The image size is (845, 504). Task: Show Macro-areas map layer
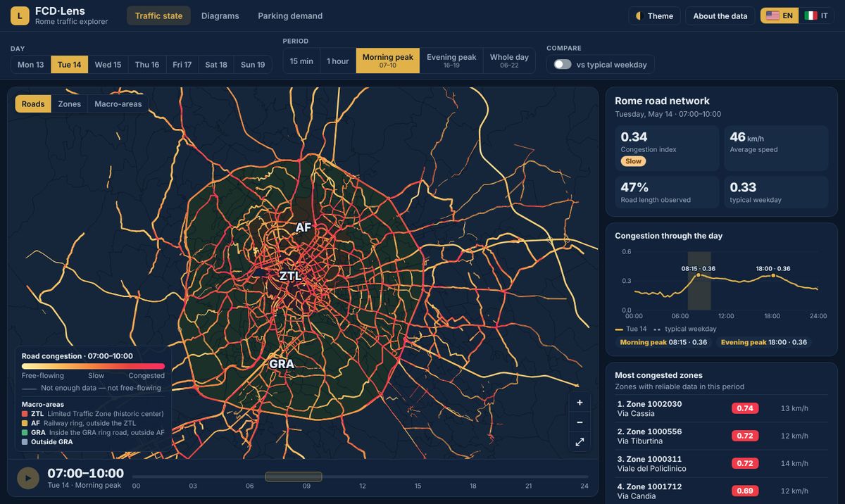118,104
